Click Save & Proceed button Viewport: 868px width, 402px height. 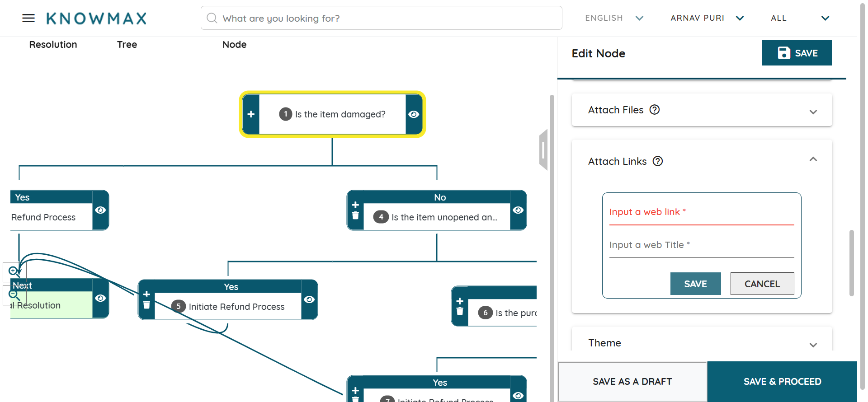tap(782, 382)
